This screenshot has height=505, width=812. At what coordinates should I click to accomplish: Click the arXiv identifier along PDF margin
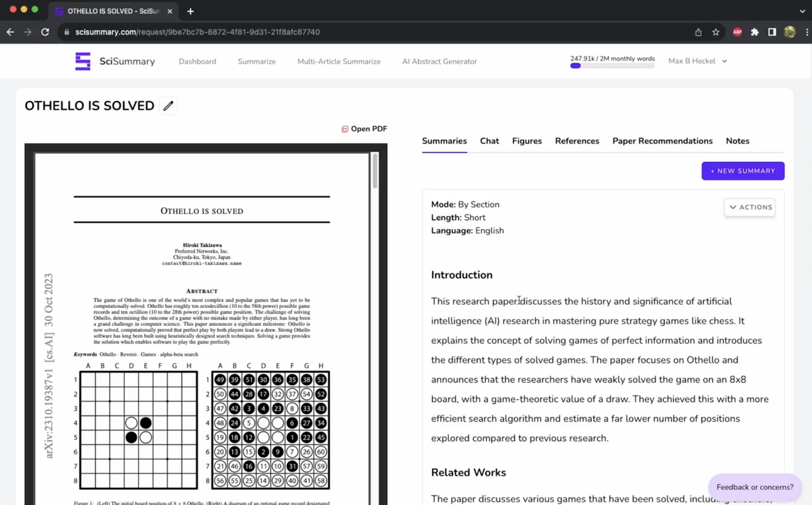point(49,366)
